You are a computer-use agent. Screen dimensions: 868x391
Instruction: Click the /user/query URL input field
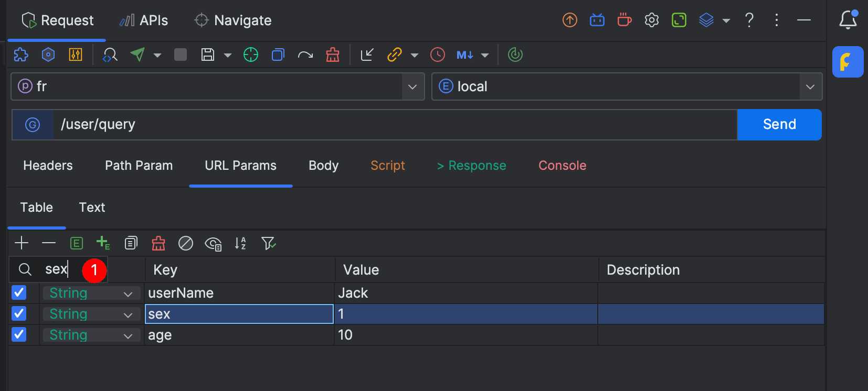click(394, 125)
